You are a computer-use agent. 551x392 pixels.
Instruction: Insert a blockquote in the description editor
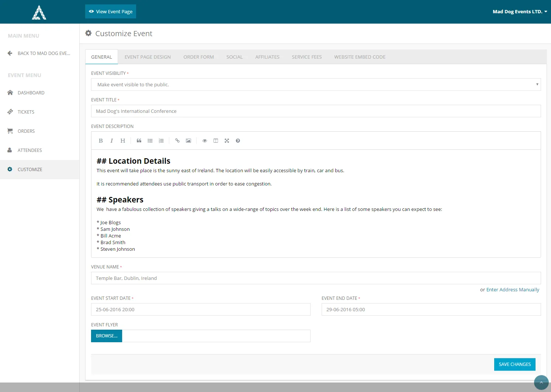click(x=139, y=141)
